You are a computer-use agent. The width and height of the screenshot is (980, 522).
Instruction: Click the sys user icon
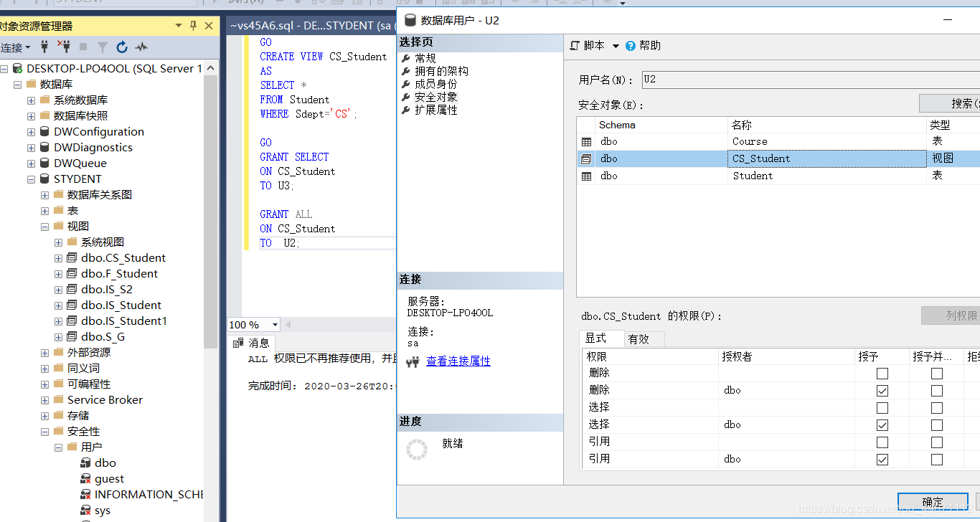click(85, 511)
